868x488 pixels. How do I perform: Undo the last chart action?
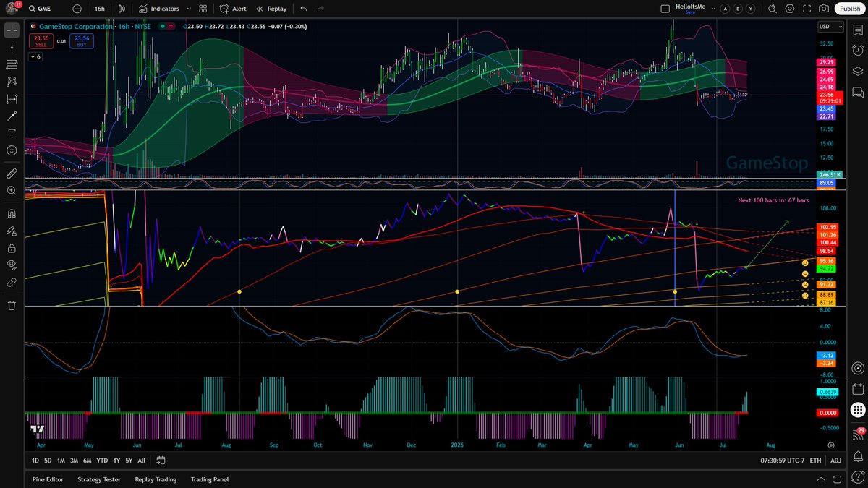click(303, 9)
